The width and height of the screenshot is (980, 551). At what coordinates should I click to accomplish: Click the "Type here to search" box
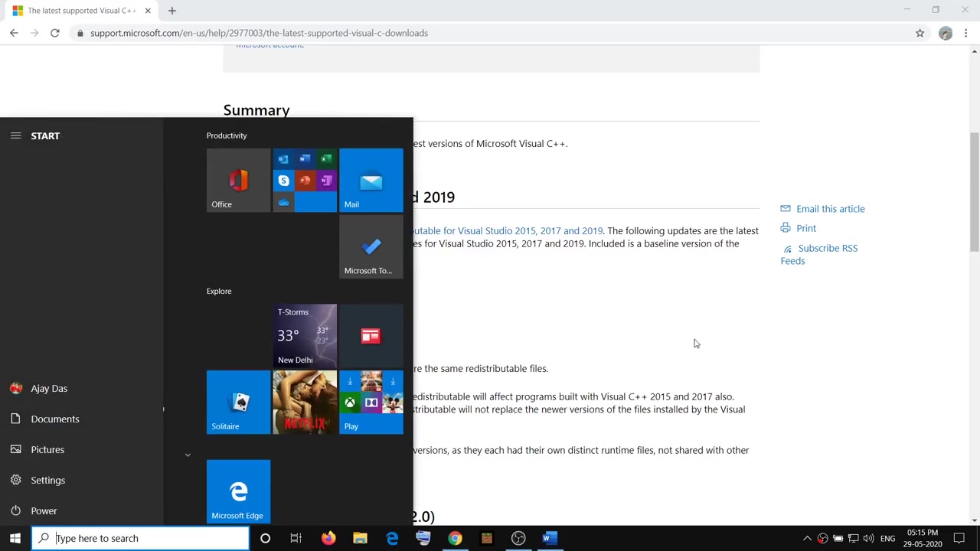[142, 538]
